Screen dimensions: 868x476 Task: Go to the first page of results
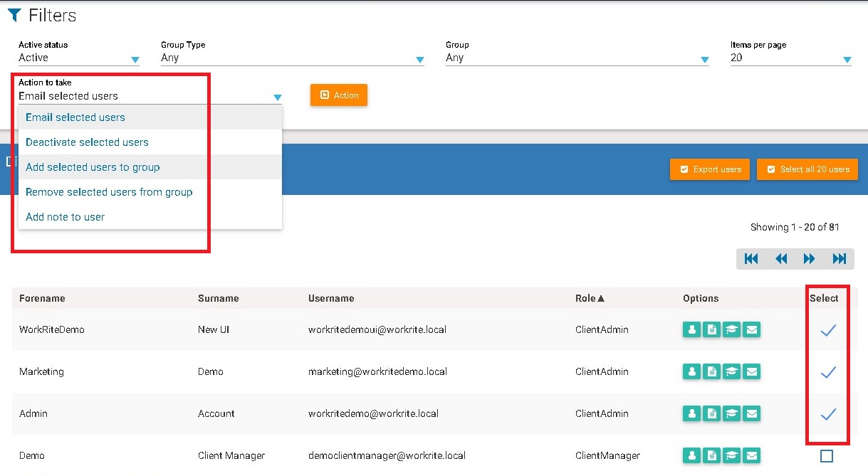(751, 259)
